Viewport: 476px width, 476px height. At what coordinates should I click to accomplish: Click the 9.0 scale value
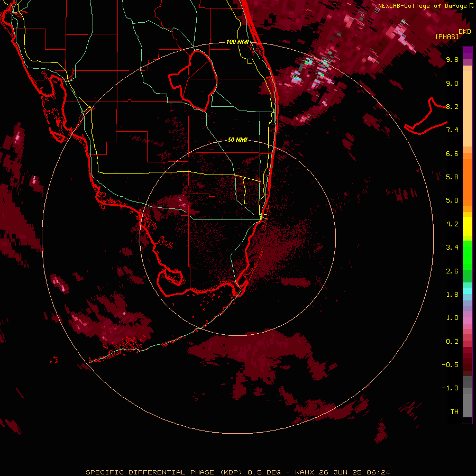(452, 83)
